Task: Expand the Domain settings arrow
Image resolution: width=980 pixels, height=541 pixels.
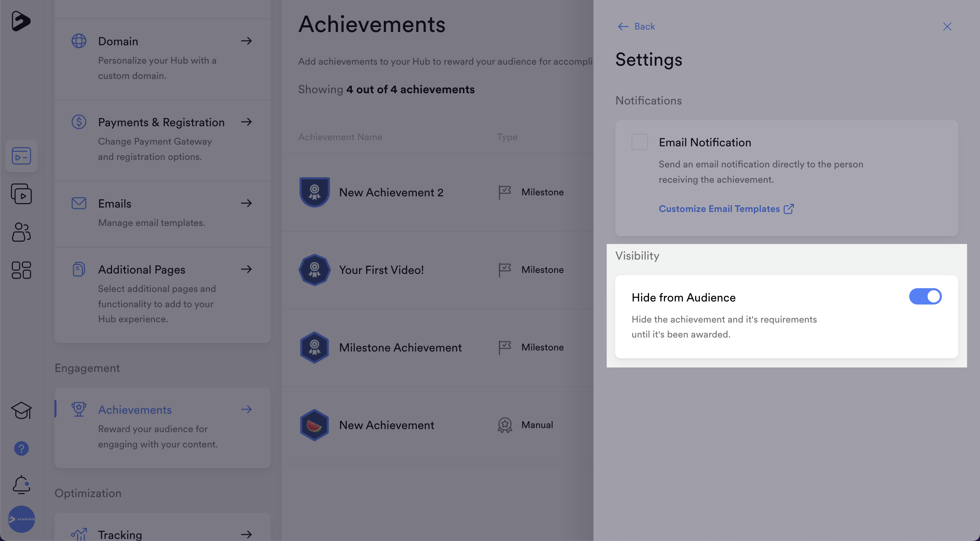Action: (x=246, y=41)
